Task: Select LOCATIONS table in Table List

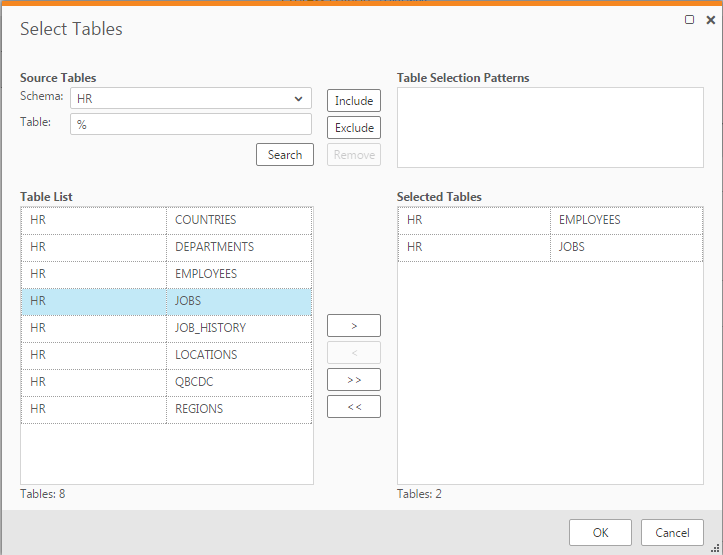Action: [x=206, y=355]
